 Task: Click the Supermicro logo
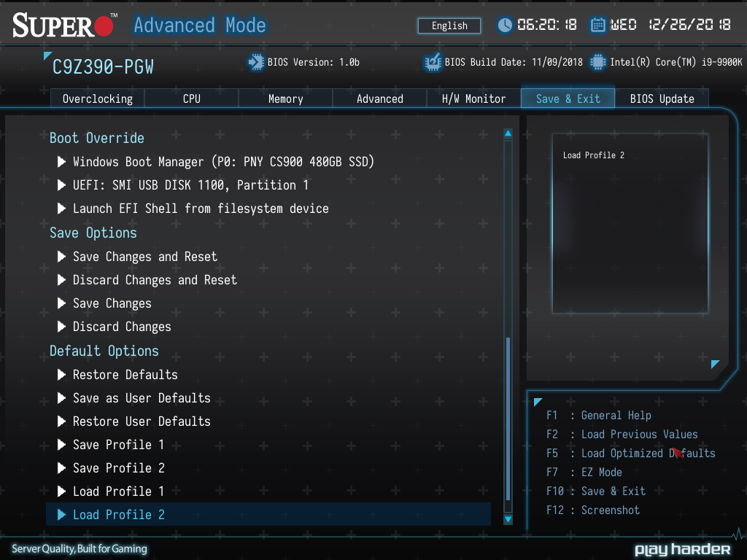64,25
